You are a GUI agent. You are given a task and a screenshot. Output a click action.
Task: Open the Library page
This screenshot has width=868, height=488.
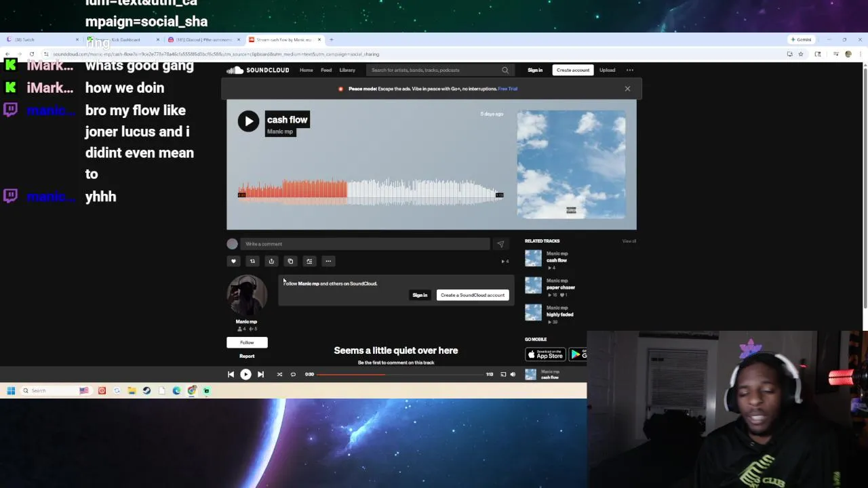coord(347,70)
